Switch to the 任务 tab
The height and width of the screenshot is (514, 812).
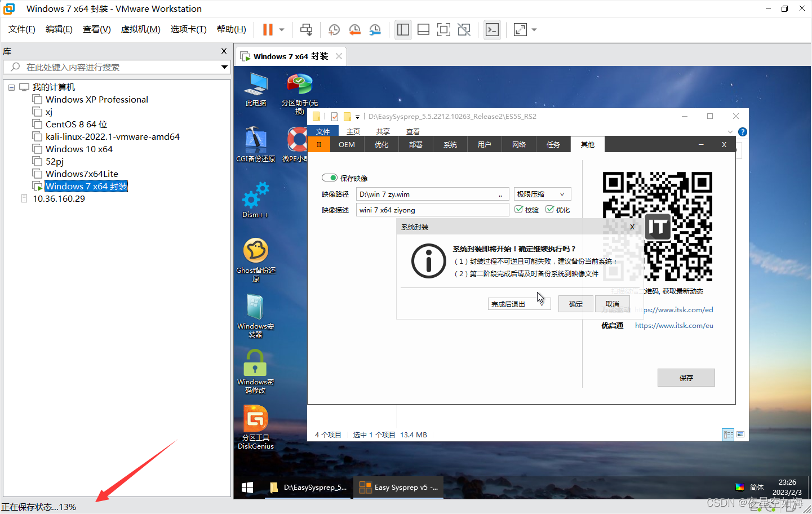coord(553,145)
